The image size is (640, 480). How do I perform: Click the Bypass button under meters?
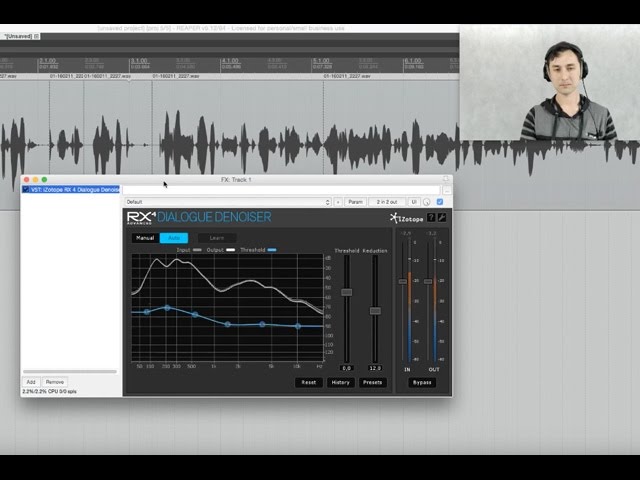coord(422,382)
